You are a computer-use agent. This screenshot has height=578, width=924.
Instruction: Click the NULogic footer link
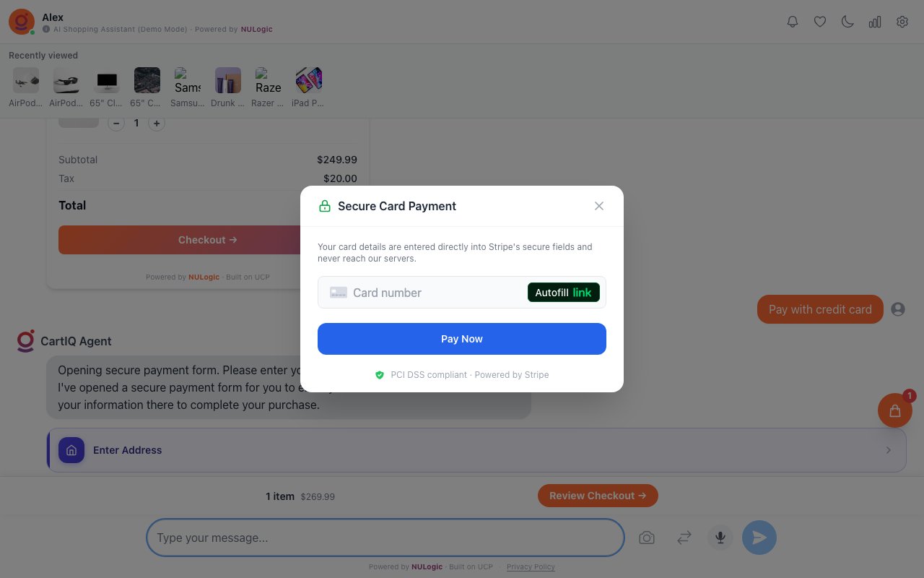(427, 566)
